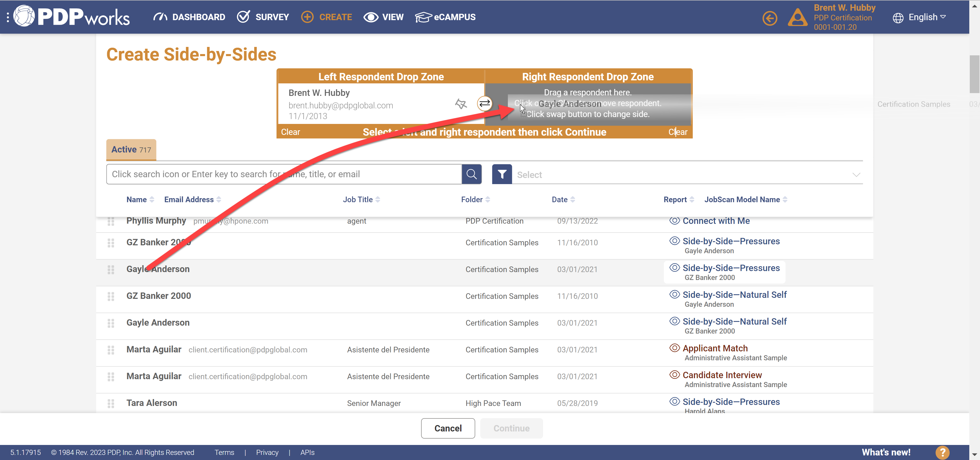This screenshot has height=460, width=980.
Task: Click the user profile avatar icon
Action: (797, 18)
